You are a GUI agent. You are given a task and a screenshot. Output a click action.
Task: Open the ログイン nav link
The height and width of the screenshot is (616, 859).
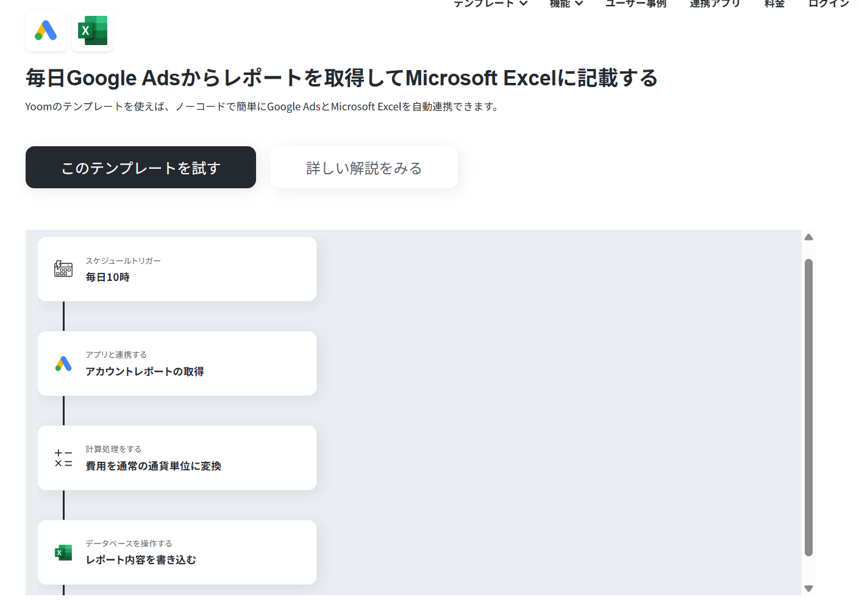click(x=829, y=4)
